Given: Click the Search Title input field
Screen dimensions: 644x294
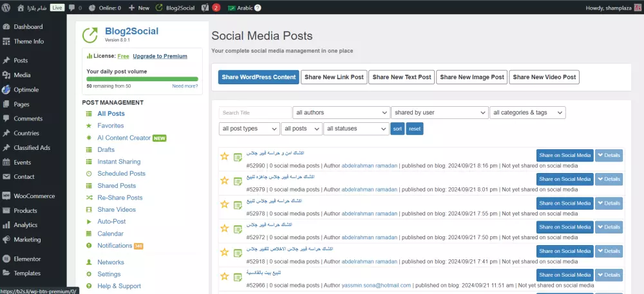Looking at the screenshot, I should click(x=255, y=113).
